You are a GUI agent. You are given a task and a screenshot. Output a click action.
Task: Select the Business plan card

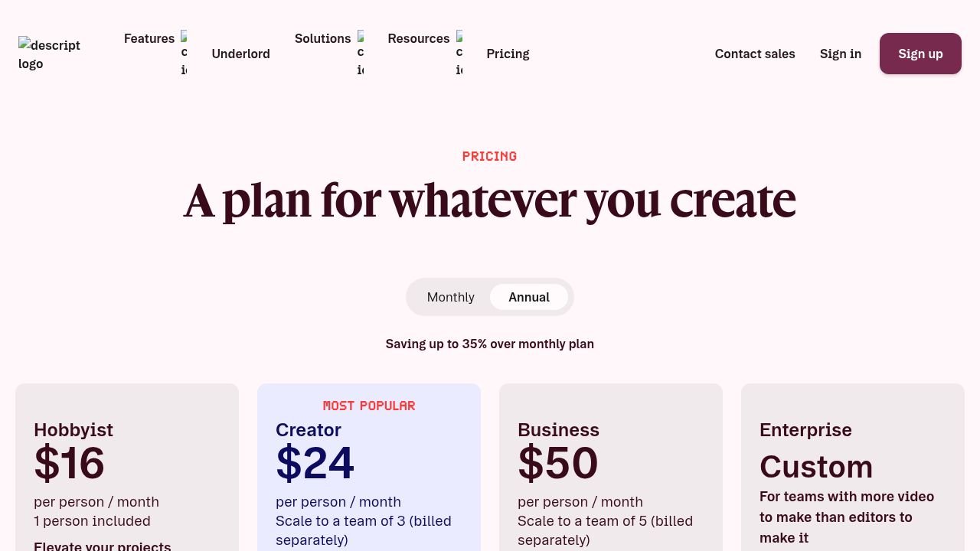[611, 467]
